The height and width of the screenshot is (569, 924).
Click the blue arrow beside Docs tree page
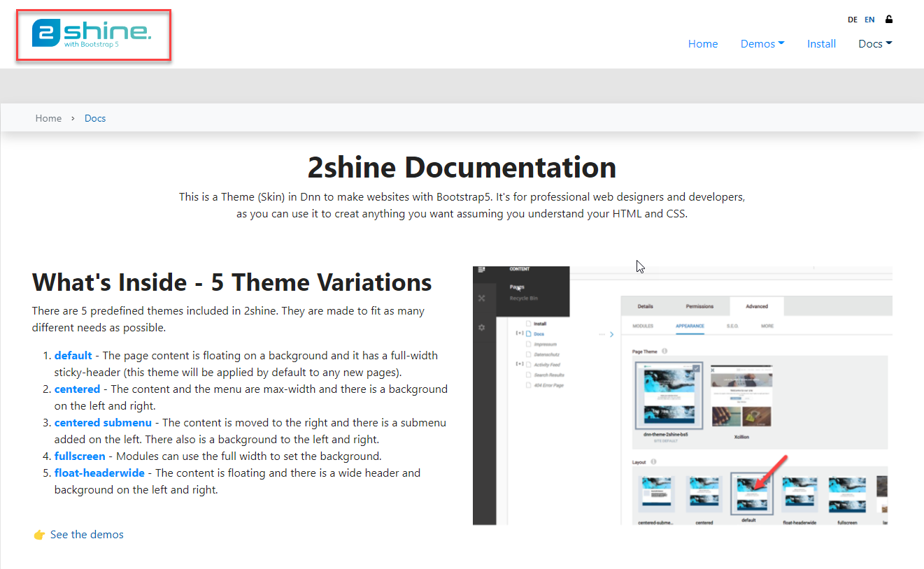coord(611,334)
